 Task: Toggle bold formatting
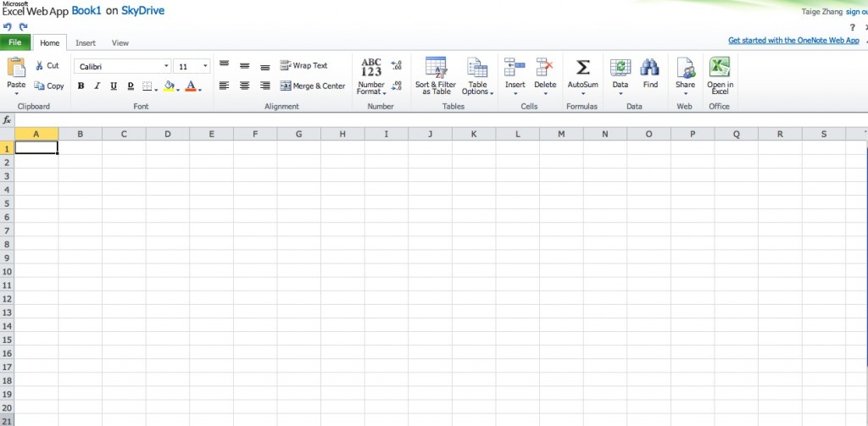(81, 86)
